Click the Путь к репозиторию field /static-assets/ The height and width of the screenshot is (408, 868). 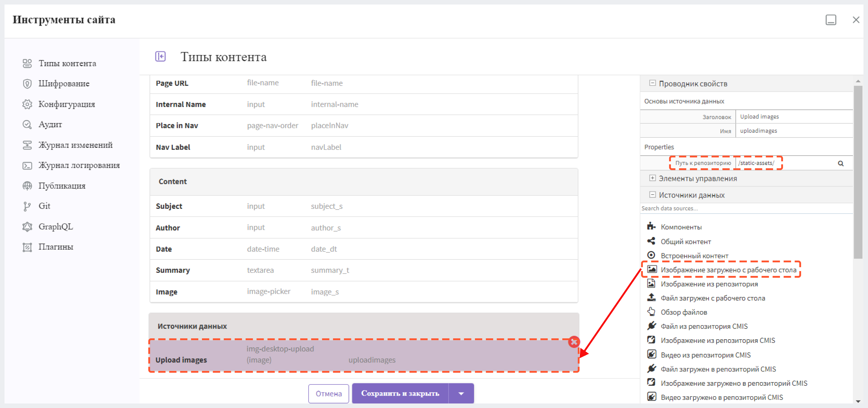[786, 163]
